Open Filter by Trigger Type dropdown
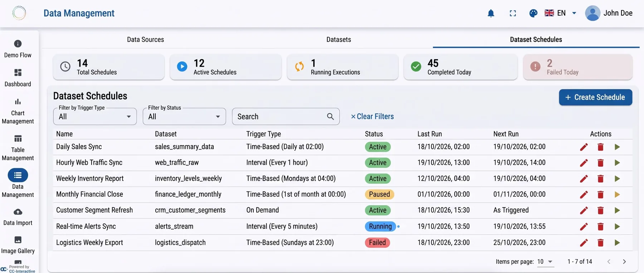644x273 pixels. point(95,116)
